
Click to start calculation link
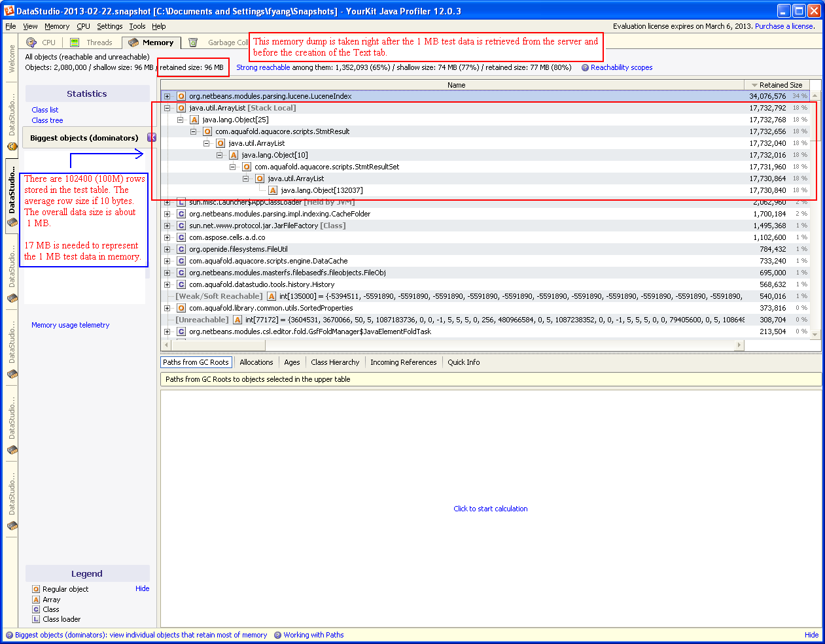pyautogui.click(x=491, y=509)
